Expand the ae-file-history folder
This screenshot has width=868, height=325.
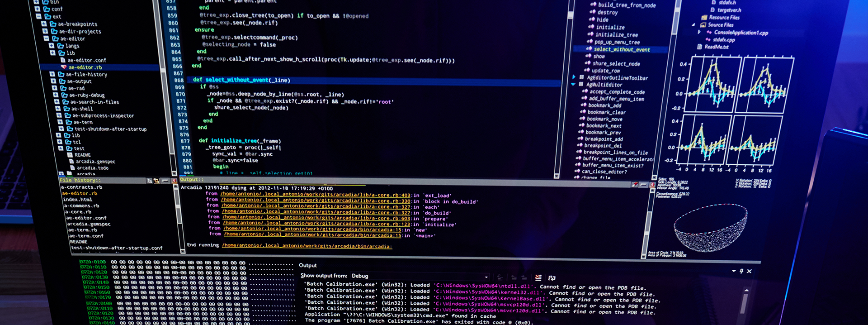[x=52, y=74]
